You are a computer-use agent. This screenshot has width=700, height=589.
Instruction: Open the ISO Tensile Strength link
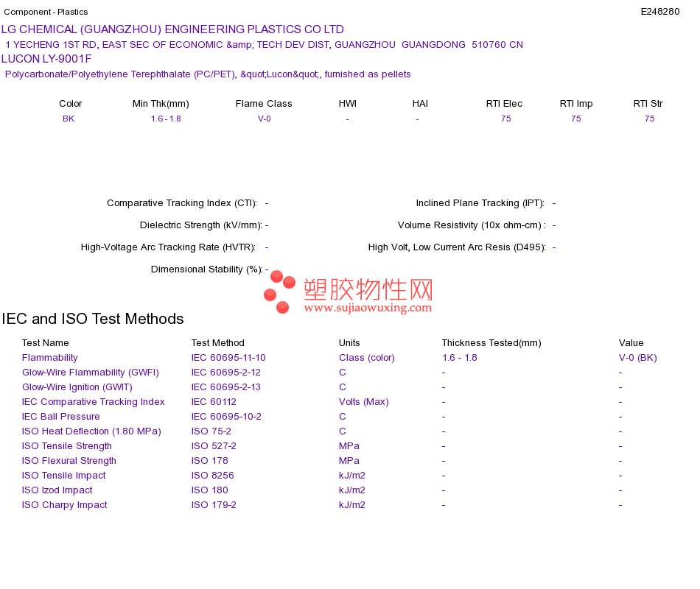[x=66, y=445]
